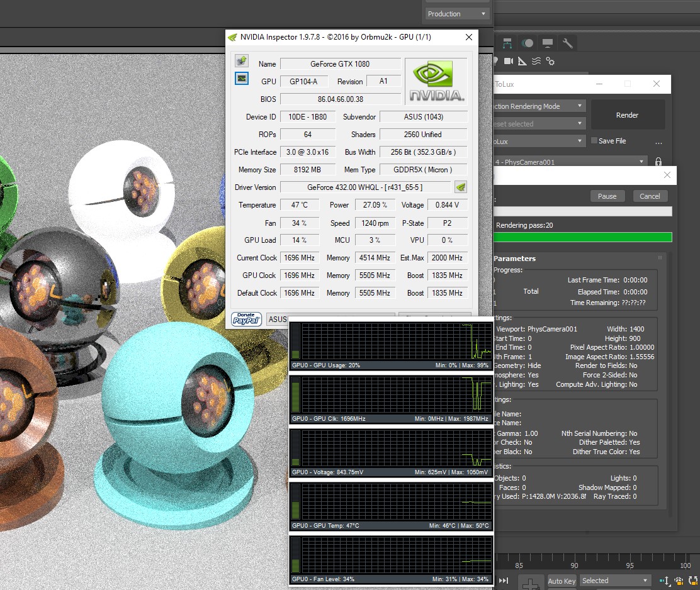Screen dimensions: 700x590
Task: Open the Utilities wrench panel icon
Action: pyautogui.click(x=567, y=43)
